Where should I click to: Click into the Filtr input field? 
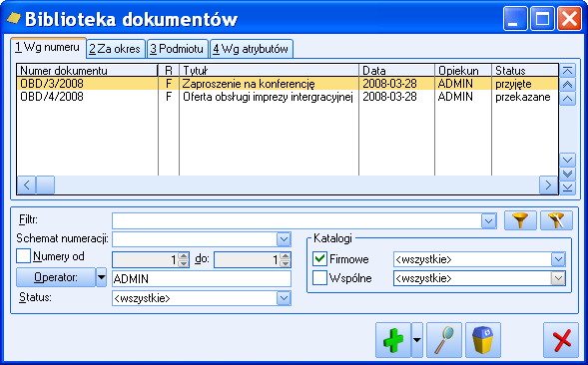click(297, 221)
